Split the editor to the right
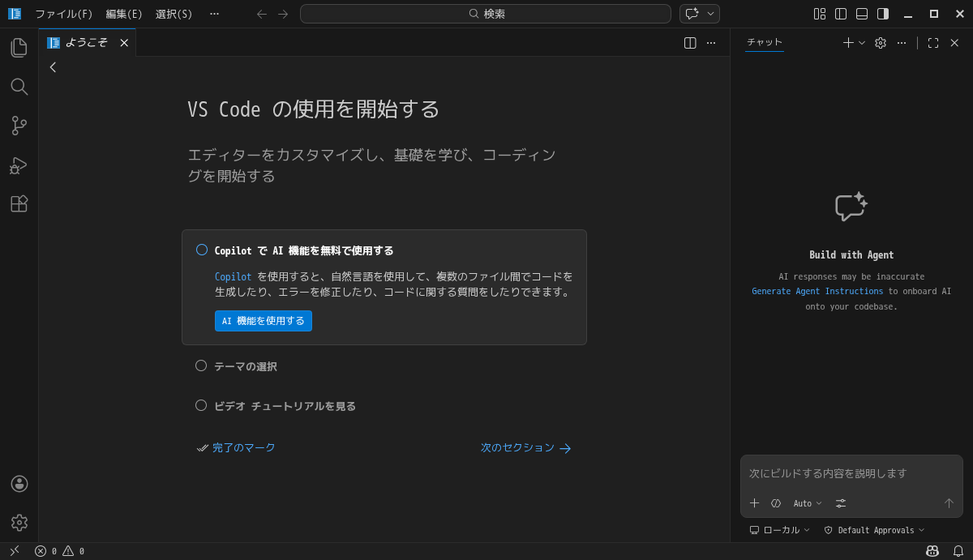The width and height of the screenshot is (973, 560). [690, 43]
